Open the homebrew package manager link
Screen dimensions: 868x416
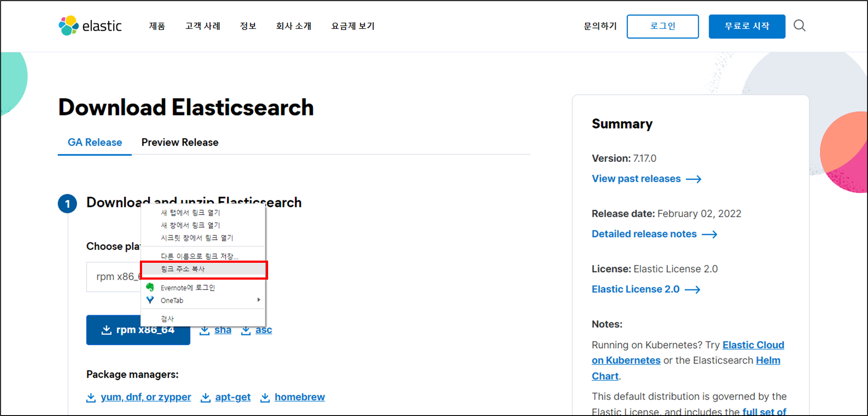click(x=300, y=397)
